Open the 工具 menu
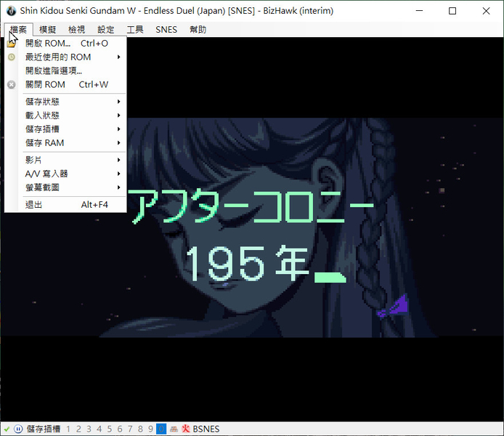This screenshot has height=436, width=504. [x=134, y=30]
